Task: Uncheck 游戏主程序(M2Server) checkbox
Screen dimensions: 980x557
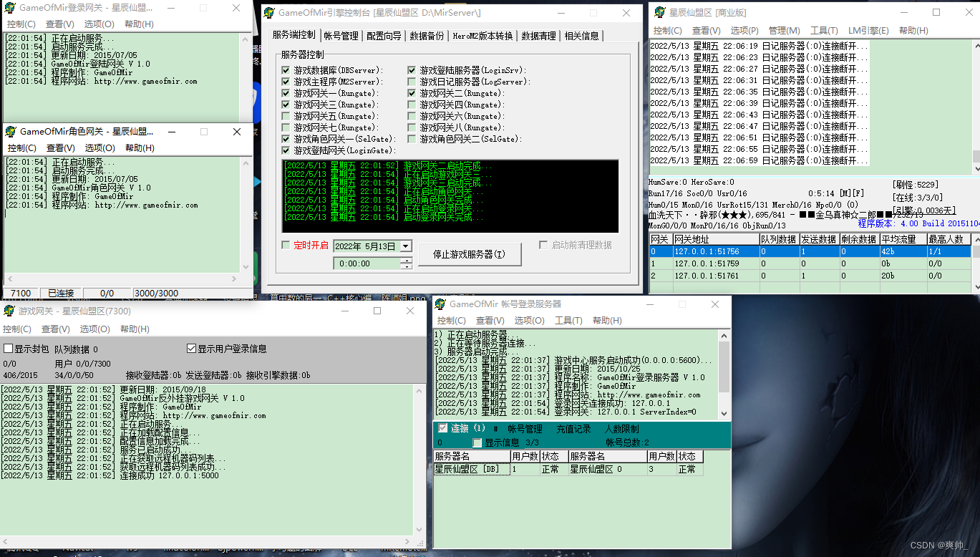Action: [x=286, y=82]
